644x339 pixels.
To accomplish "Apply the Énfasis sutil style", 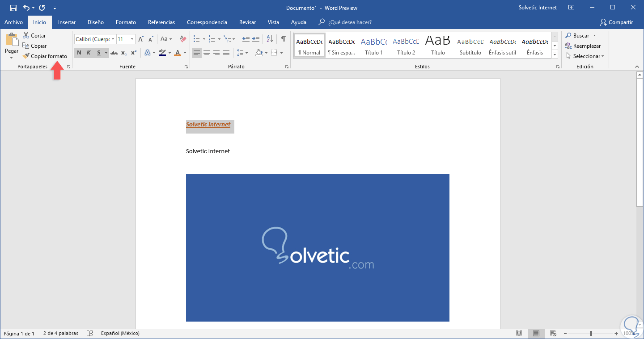I will tap(503, 45).
